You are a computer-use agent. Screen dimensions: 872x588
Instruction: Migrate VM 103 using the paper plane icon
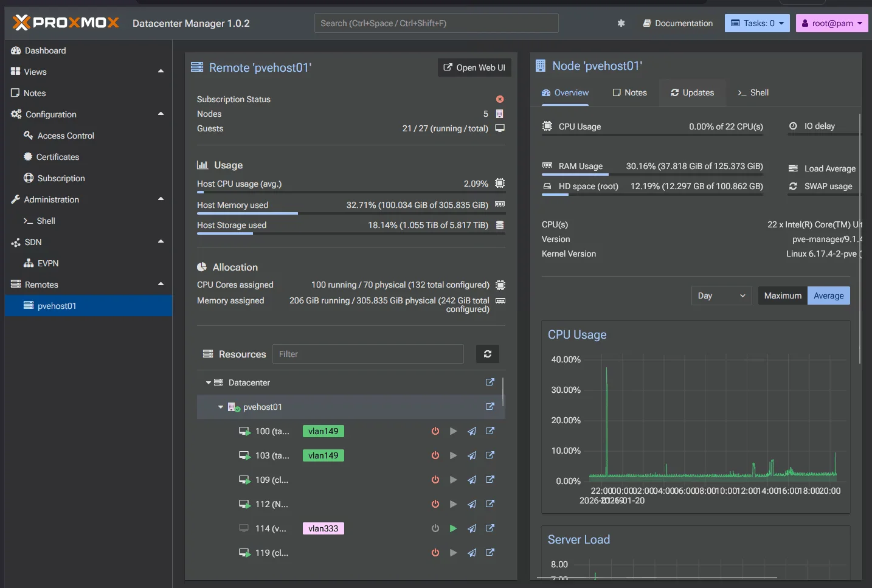pyautogui.click(x=471, y=455)
